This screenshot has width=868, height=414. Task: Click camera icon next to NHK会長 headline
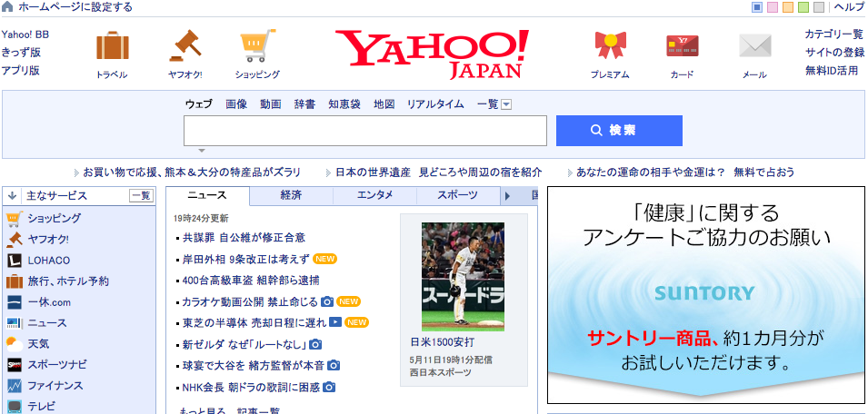click(329, 387)
